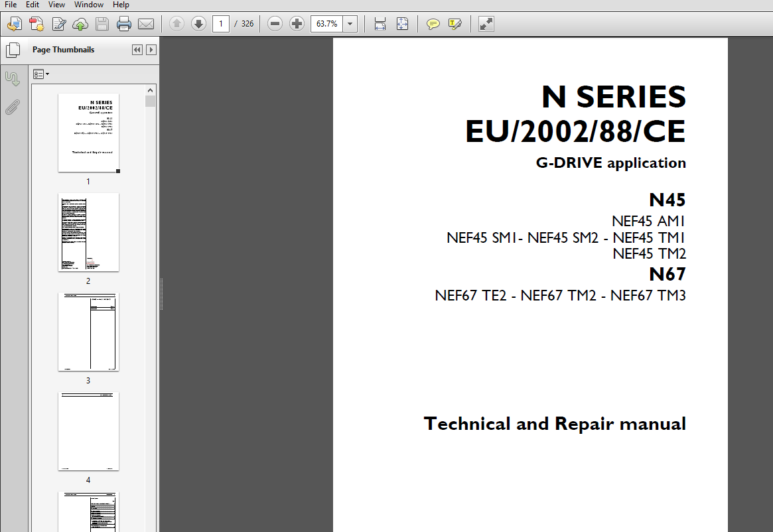Click the open file folder icon
This screenshot has width=773, height=532.
pos(15,24)
